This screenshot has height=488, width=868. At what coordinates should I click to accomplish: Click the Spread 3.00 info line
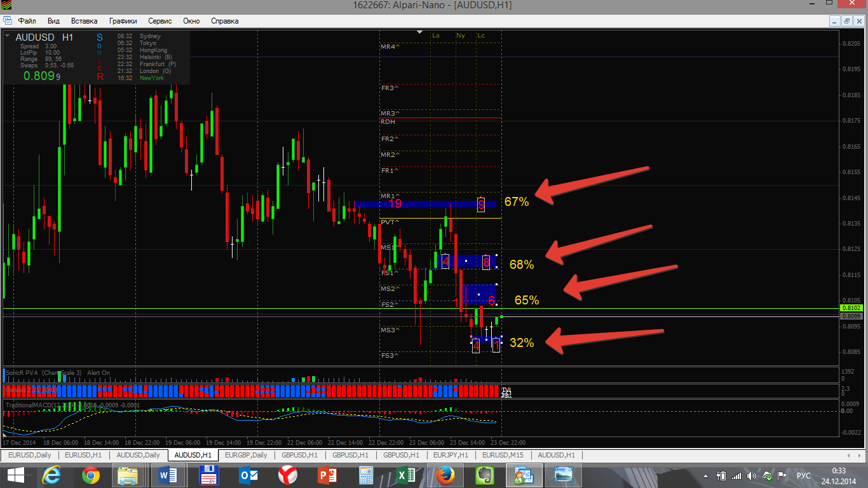pos(38,46)
